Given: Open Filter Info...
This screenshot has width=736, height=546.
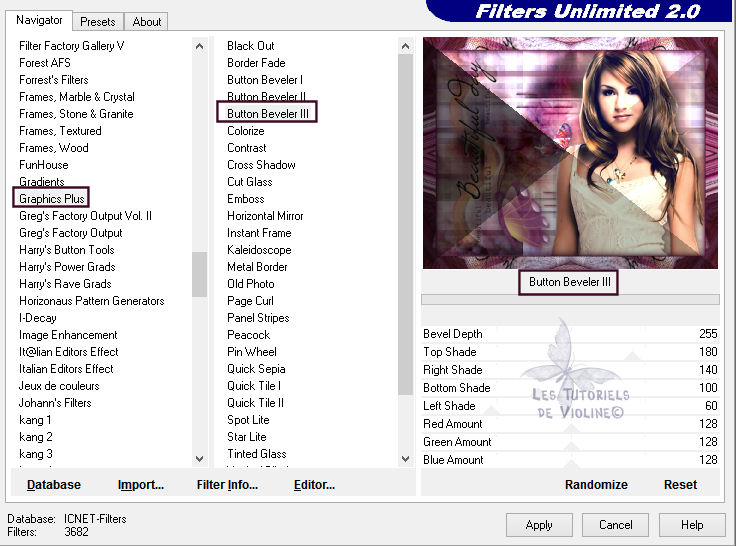Looking at the screenshot, I should click(227, 485).
